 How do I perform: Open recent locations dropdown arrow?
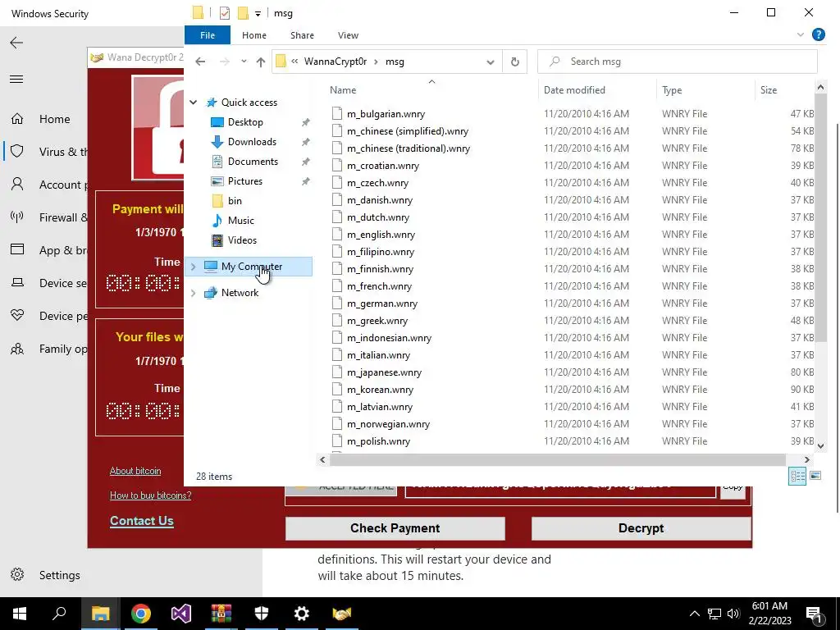click(x=244, y=62)
